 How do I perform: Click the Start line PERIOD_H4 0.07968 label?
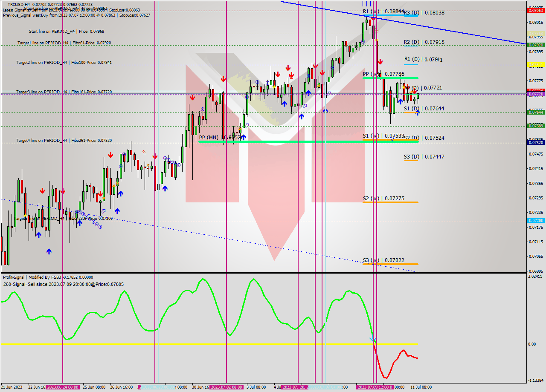(67, 32)
